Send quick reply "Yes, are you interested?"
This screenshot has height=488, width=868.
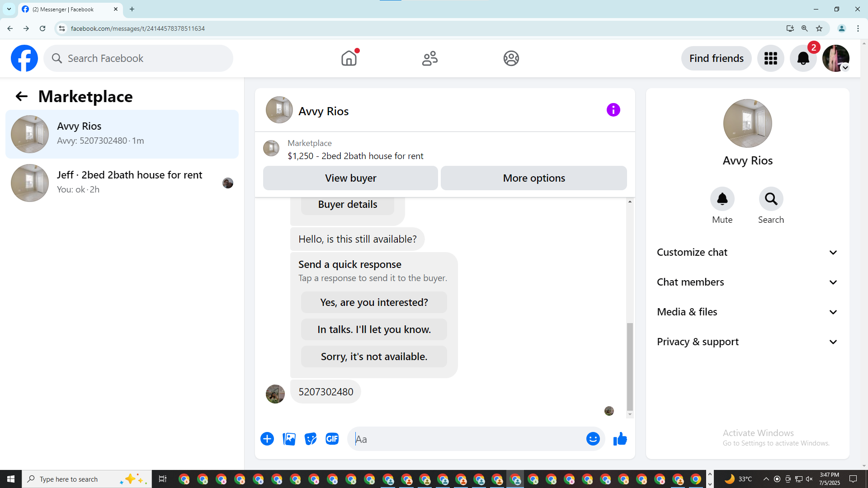click(x=374, y=302)
